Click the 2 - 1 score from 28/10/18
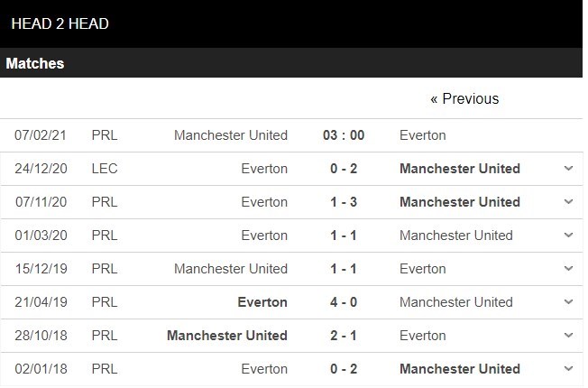 point(344,336)
